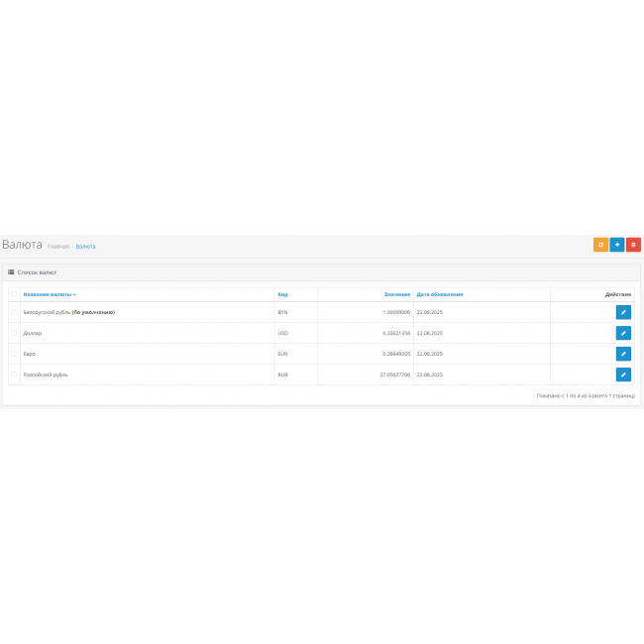The image size is (644, 644).
Task: Sort the table by Значение column
Action: tap(397, 294)
